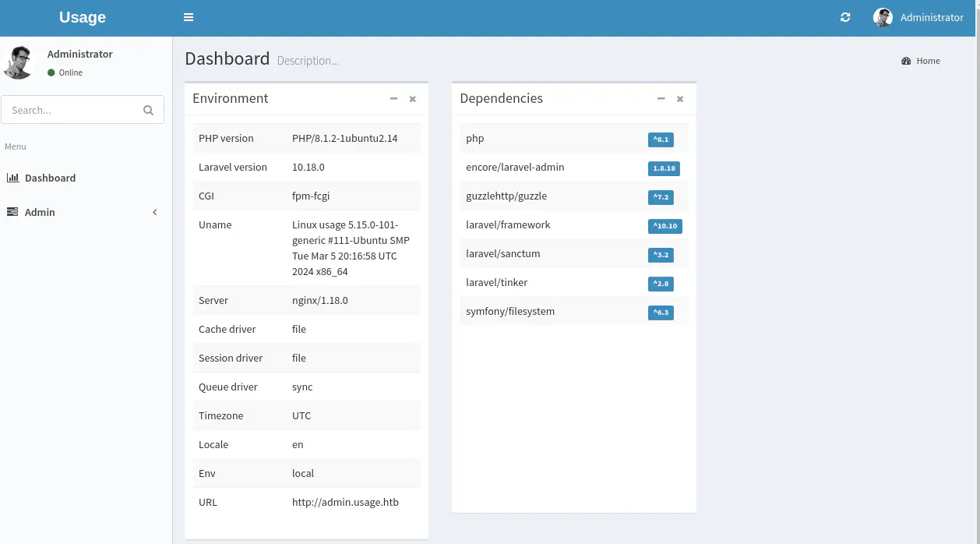Click the search magnifier icon

pyautogui.click(x=148, y=110)
